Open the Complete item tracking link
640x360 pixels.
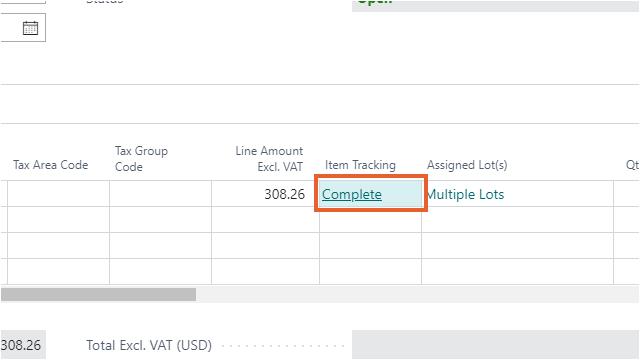click(351, 194)
